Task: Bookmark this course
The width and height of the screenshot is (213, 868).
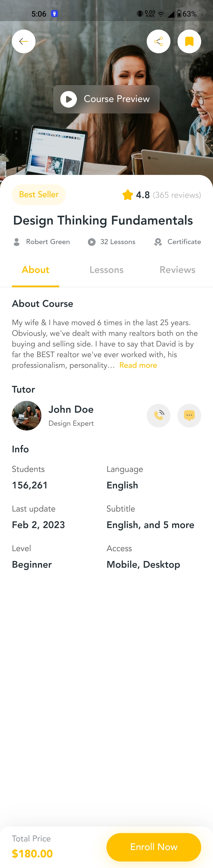Action: tap(189, 41)
